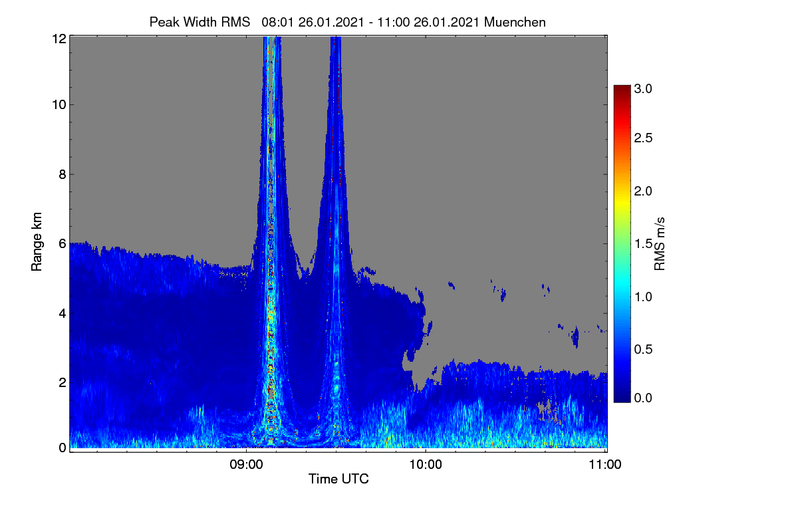Click the '2' y-axis tick label
This screenshot has width=798, height=532.
point(63,382)
